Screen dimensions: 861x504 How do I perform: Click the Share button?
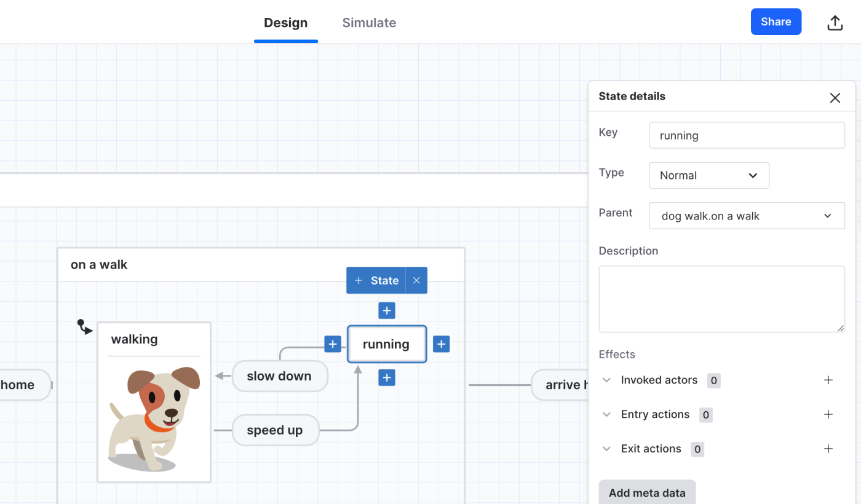(x=776, y=22)
